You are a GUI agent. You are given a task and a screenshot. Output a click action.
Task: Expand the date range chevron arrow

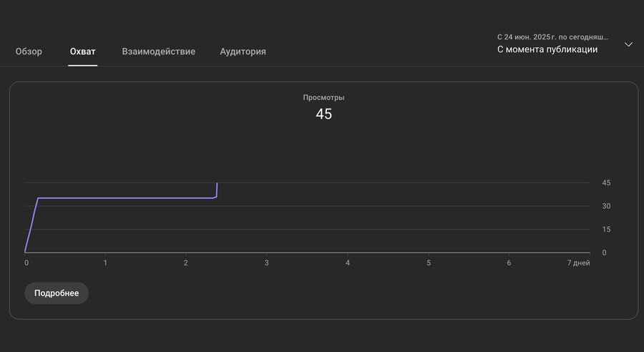click(x=628, y=44)
